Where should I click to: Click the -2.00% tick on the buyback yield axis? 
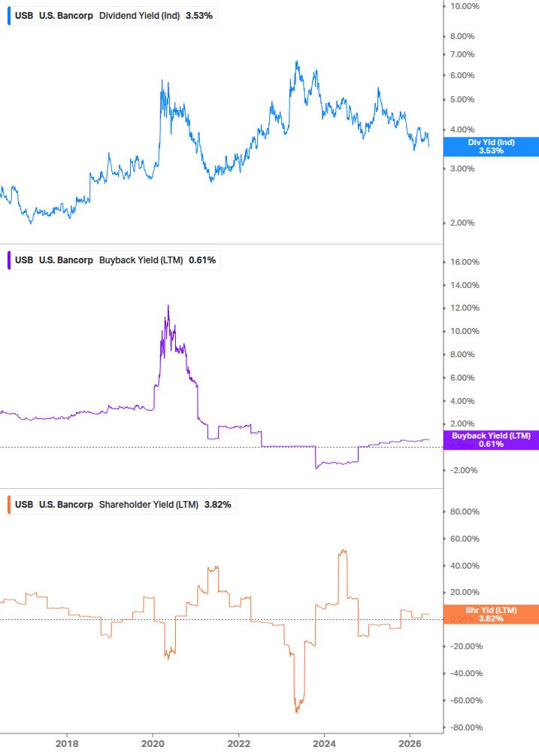coord(464,470)
